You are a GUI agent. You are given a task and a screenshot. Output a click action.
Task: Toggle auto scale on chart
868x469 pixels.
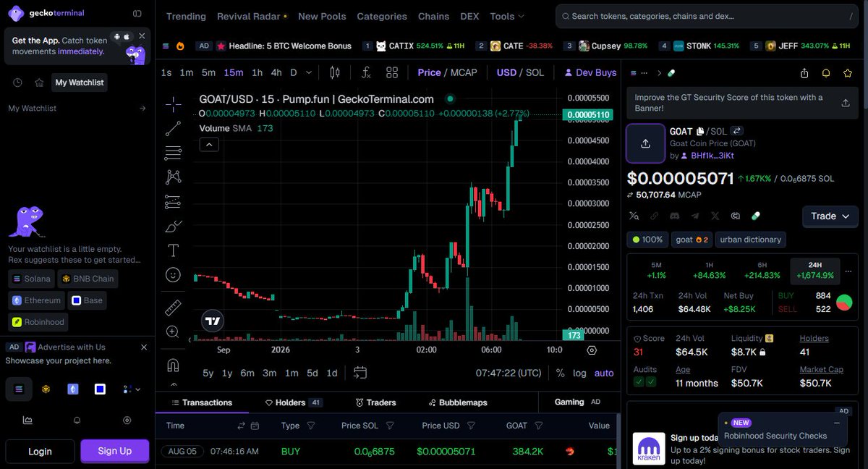[604, 373]
